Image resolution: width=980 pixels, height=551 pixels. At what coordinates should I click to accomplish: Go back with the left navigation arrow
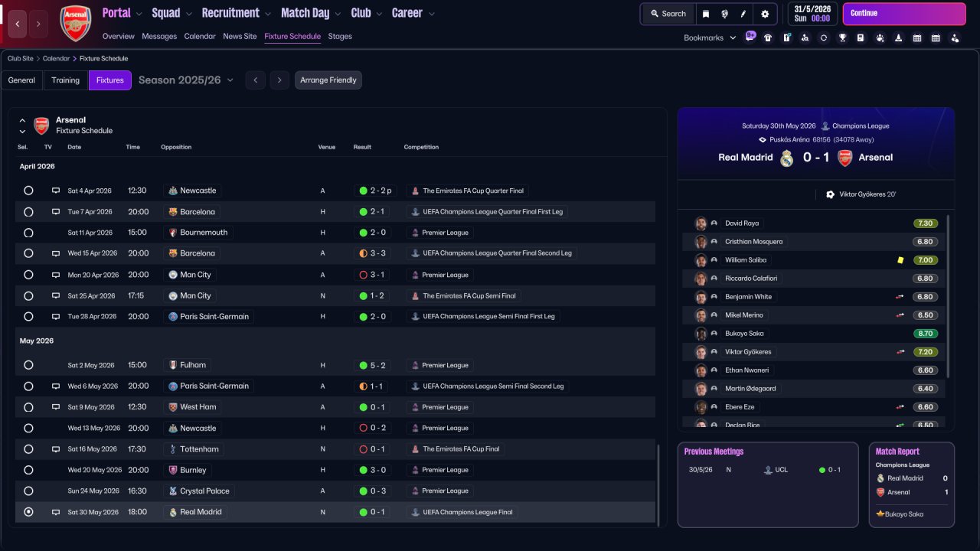pyautogui.click(x=18, y=24)
